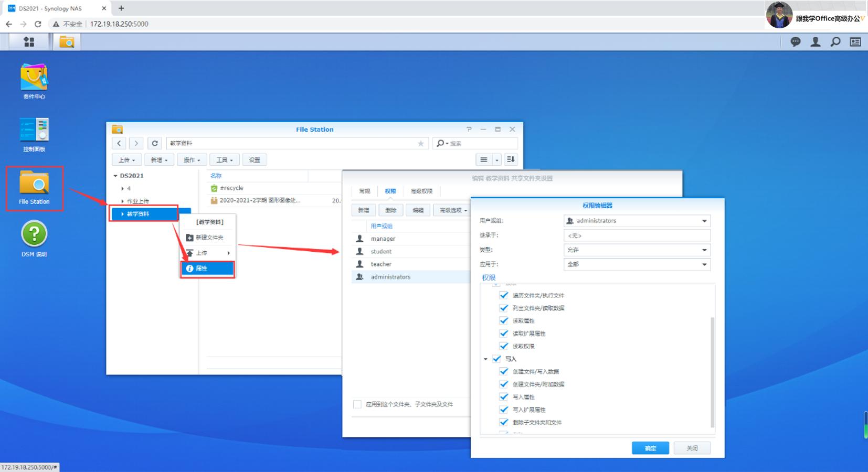Click the 设置 button in File Station
Image resolution: width=868 pixels, height=472 pixels.
(x=255, y=160)
